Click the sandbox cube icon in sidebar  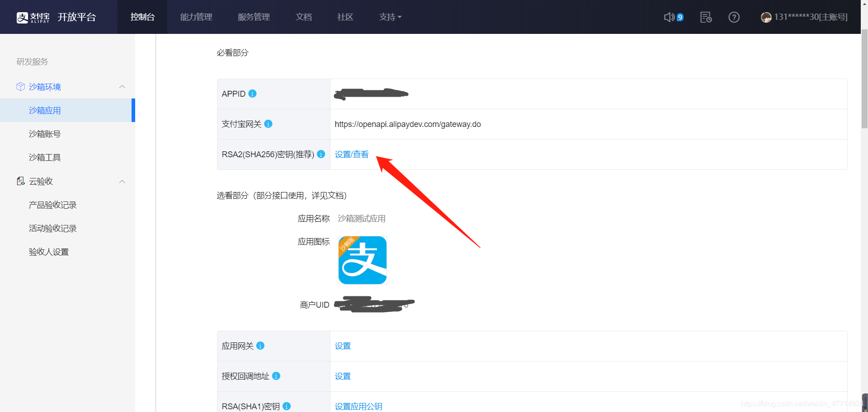tap(20, 86)
